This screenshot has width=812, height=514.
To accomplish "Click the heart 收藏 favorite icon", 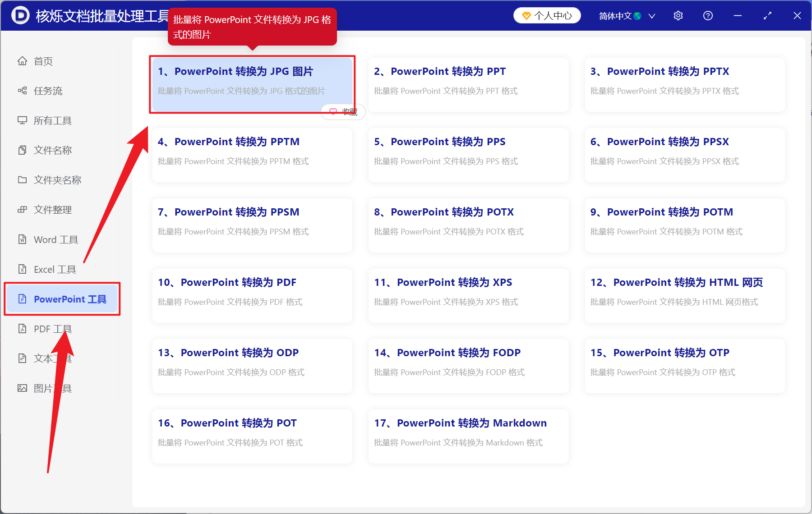I will click(x=333, y=111).
